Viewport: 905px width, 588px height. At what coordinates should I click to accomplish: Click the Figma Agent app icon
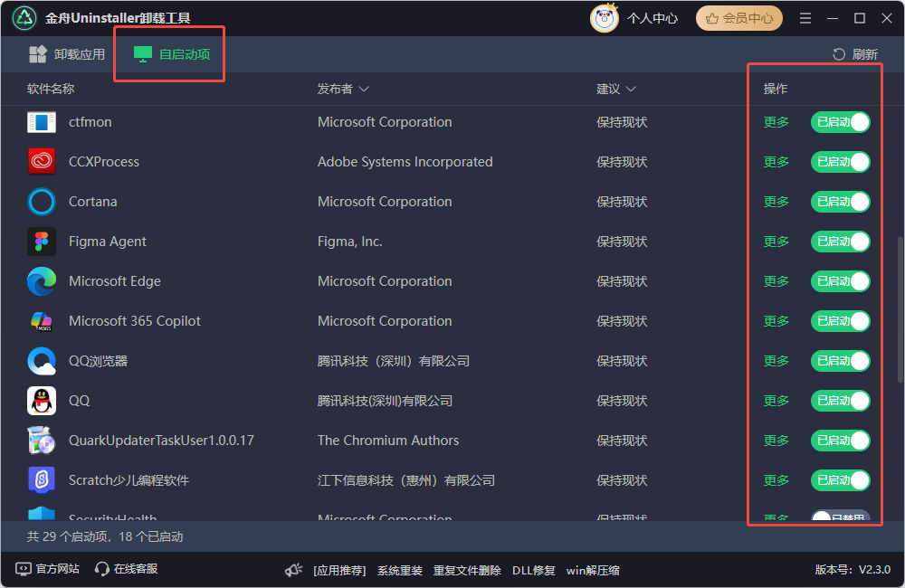click(42, 242)
